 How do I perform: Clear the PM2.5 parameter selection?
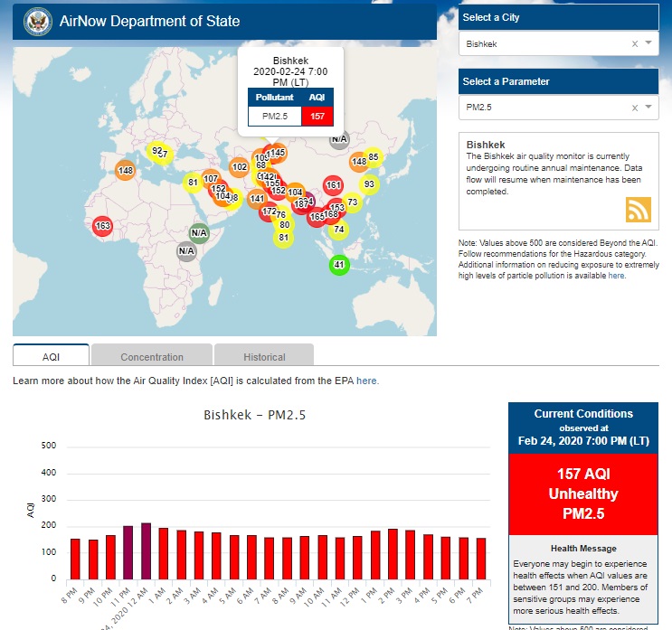point(634,108)
